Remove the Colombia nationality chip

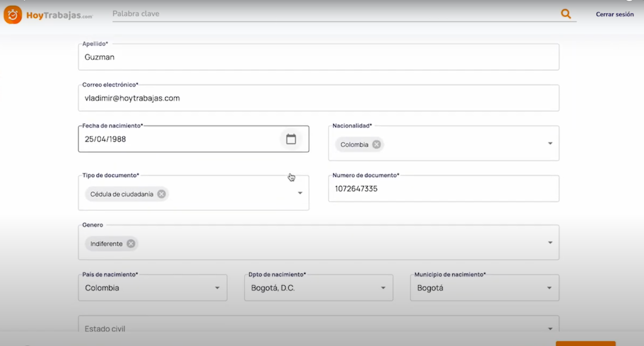376,144
